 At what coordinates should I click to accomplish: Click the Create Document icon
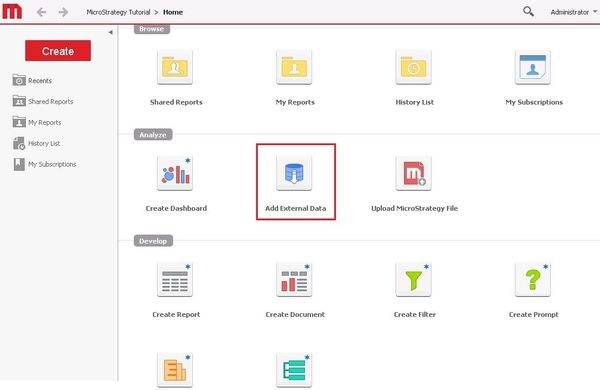coord(294,280)
